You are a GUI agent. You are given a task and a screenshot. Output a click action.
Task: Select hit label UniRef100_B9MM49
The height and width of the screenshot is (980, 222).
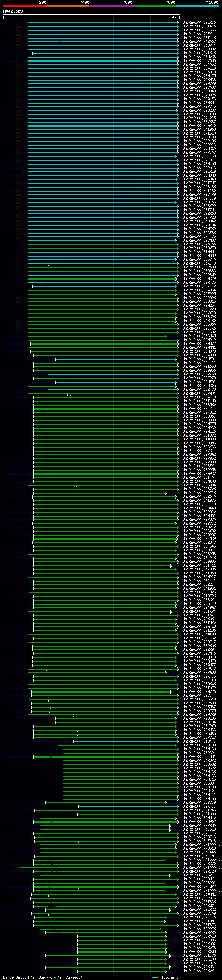pyautogui.click(x=199, y=91)
